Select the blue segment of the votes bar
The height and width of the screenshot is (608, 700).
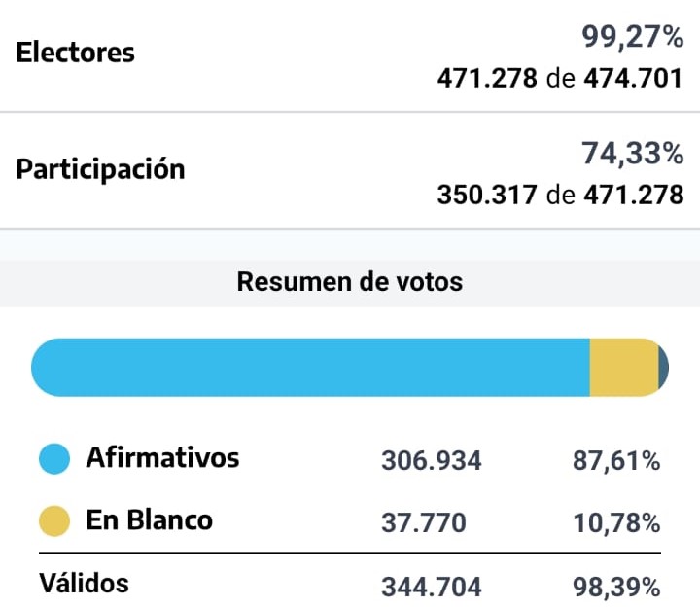click(311, 368)
